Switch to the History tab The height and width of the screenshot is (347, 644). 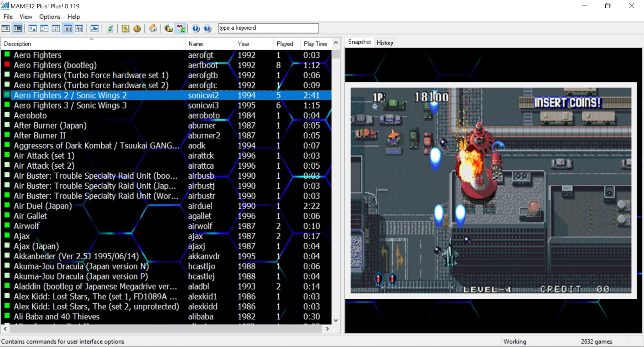click(x=385, y=43)
